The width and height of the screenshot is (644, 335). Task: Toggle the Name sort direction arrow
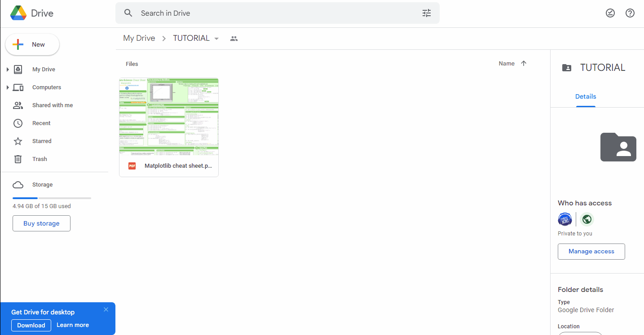point(524,63)
